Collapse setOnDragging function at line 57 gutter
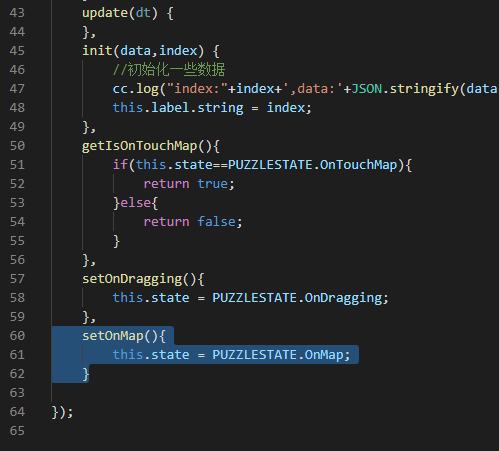499x451 pixels. [x=40, y=279]
